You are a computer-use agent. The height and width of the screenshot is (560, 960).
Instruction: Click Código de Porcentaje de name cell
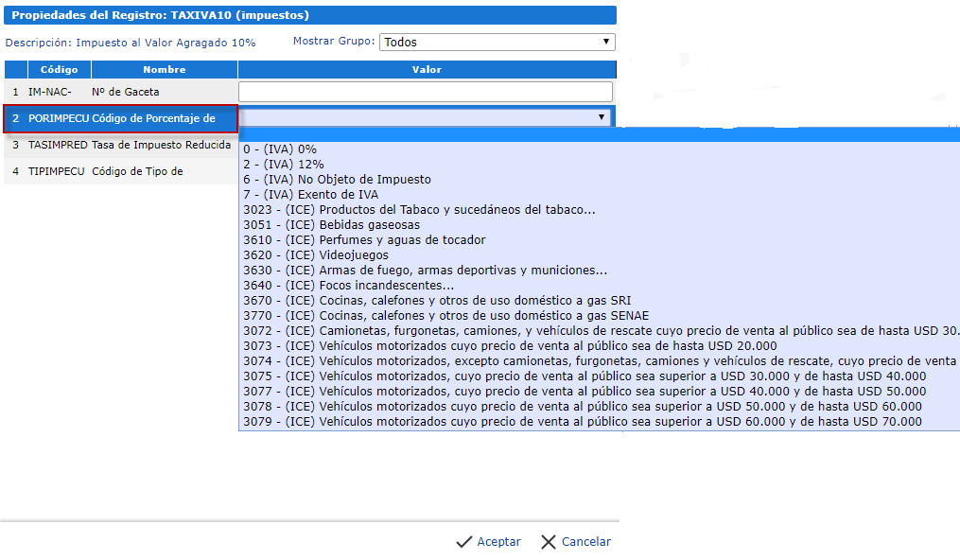pyautogui.click(x=153, y=118)
